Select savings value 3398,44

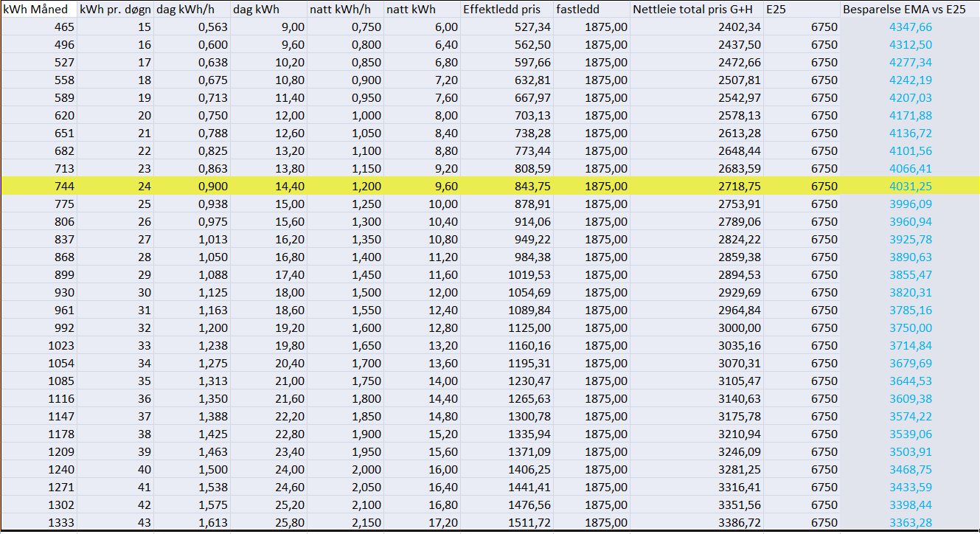(910, 504)
